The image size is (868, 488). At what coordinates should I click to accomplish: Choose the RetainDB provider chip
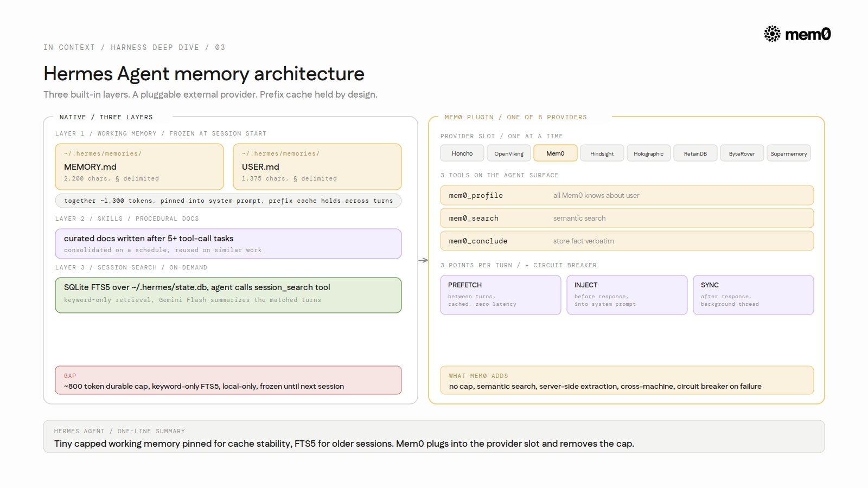point(695,153)
